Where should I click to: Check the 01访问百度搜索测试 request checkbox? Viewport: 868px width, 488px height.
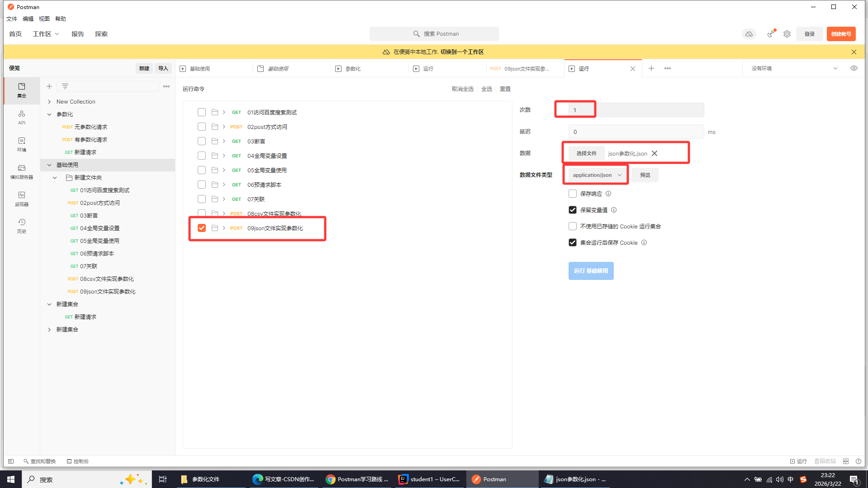point(202,112)
